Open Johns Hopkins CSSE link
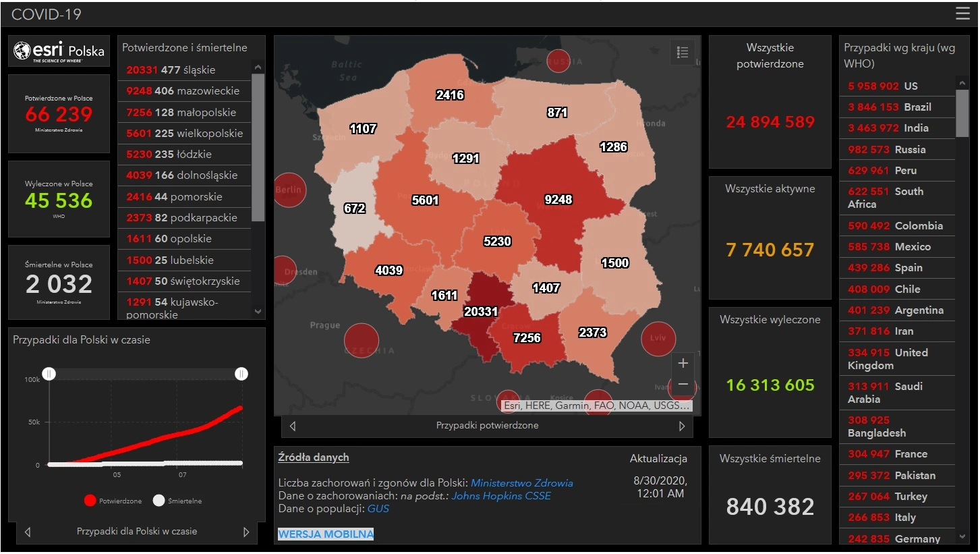 (500, 496)
